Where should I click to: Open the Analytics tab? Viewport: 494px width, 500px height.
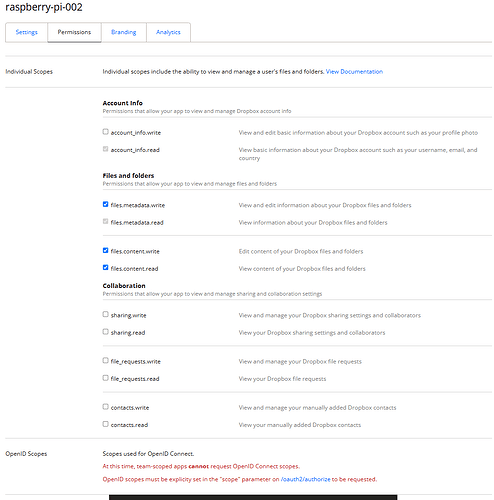[168, 32]
